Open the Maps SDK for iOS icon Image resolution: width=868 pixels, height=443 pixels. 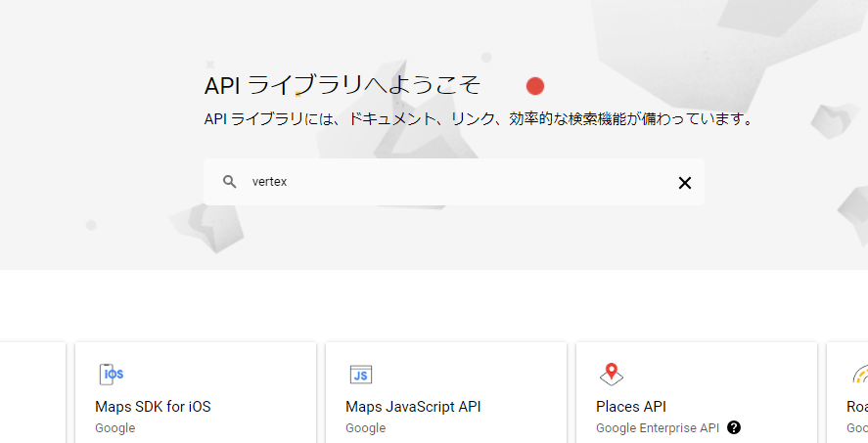coord(112,375)
